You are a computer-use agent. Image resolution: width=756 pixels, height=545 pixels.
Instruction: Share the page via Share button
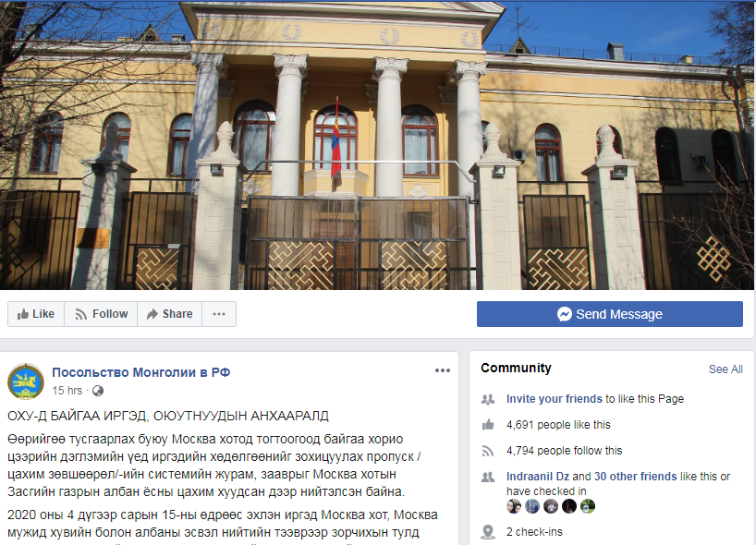[170, 314]
